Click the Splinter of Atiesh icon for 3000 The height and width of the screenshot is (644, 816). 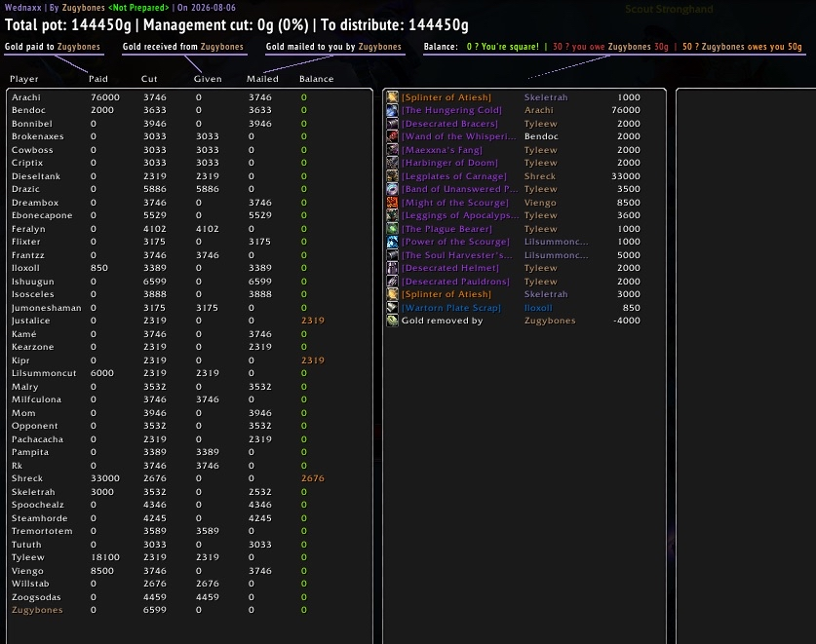tap(392, 294)
